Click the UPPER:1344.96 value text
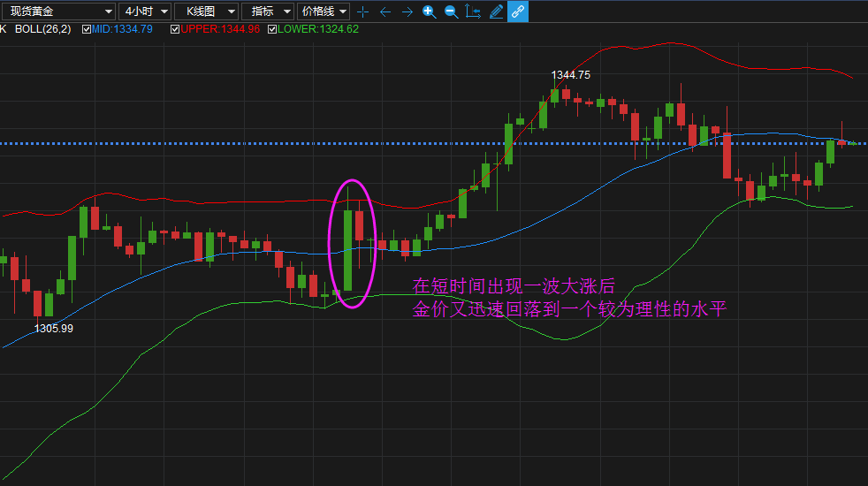Viewport: 868px width, 486px height. [220, 29]
